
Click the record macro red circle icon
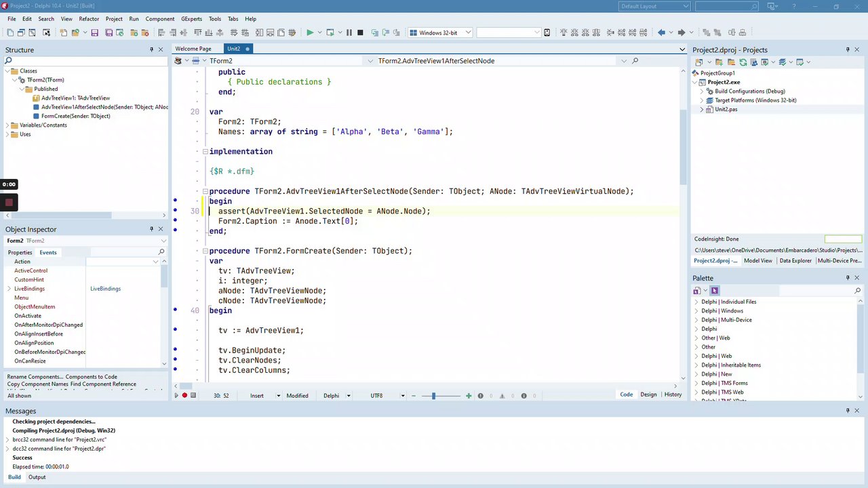point(184,396)
